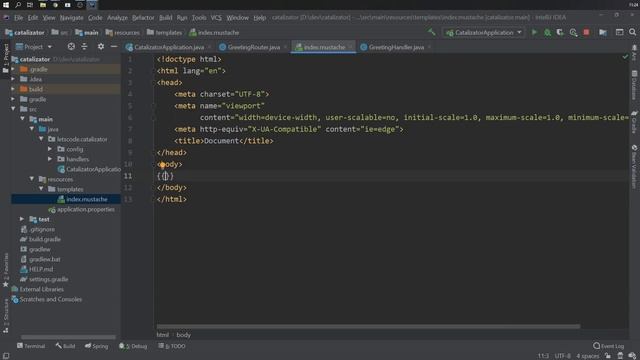
Task: Collapse the main folder
Action: 22,119
